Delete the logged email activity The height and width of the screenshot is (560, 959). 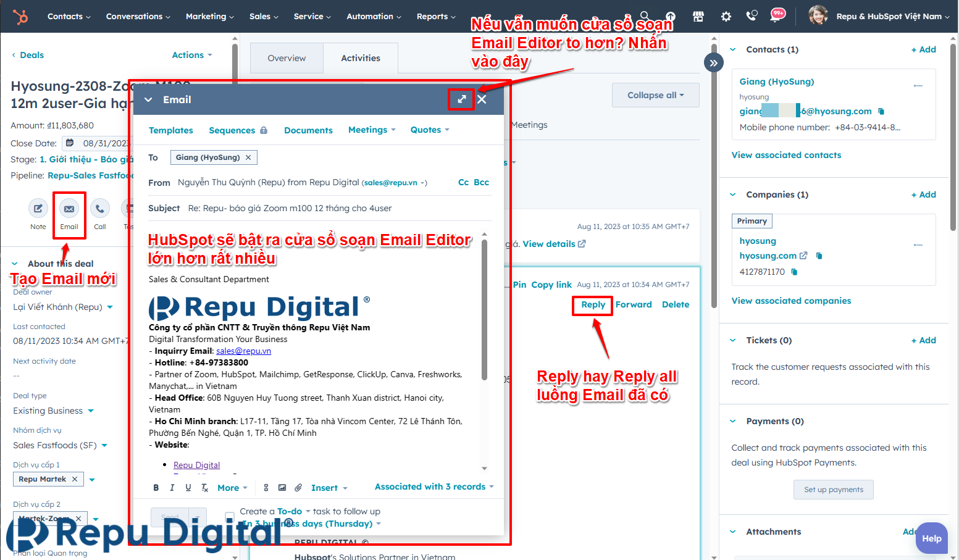[x=676, y=304]
